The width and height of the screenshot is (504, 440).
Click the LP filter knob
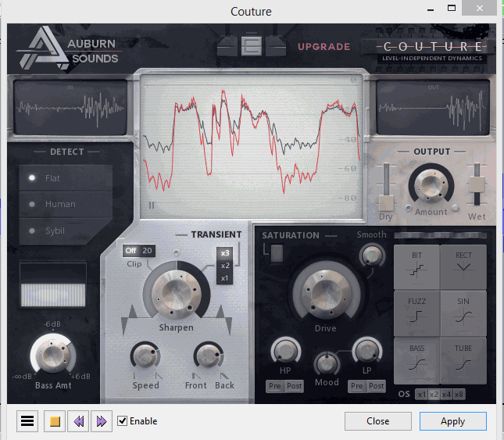[367, 351]
